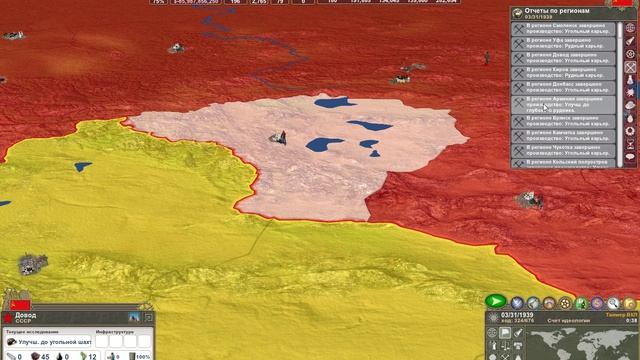The width and height of the screenshot is (640, 360).
Task: Select the hat filter in reports sidebar
Action: point(630,105)
